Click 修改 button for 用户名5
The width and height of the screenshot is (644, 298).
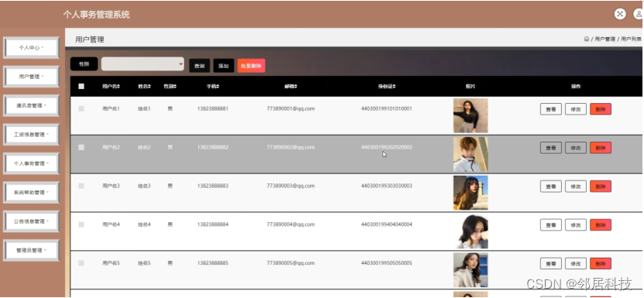pos(576,263)
